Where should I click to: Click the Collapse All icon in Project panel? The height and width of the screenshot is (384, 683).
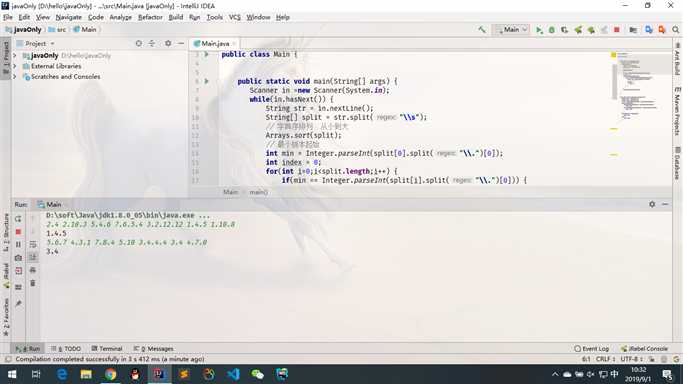152,44
